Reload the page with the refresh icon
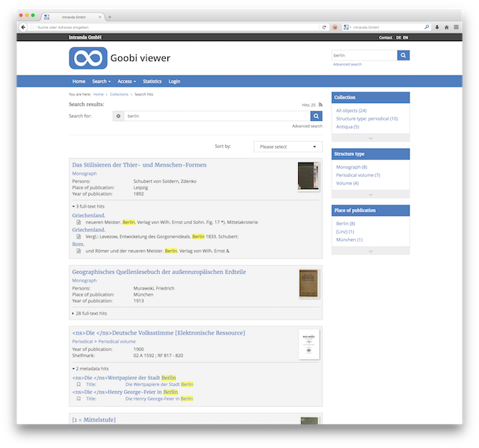Viewport: 479px width, 448px height. [324, 27]
